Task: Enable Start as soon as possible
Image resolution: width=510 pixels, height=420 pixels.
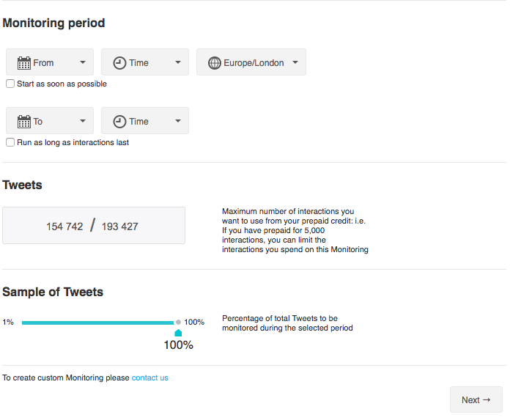Action: coord(10,84)
